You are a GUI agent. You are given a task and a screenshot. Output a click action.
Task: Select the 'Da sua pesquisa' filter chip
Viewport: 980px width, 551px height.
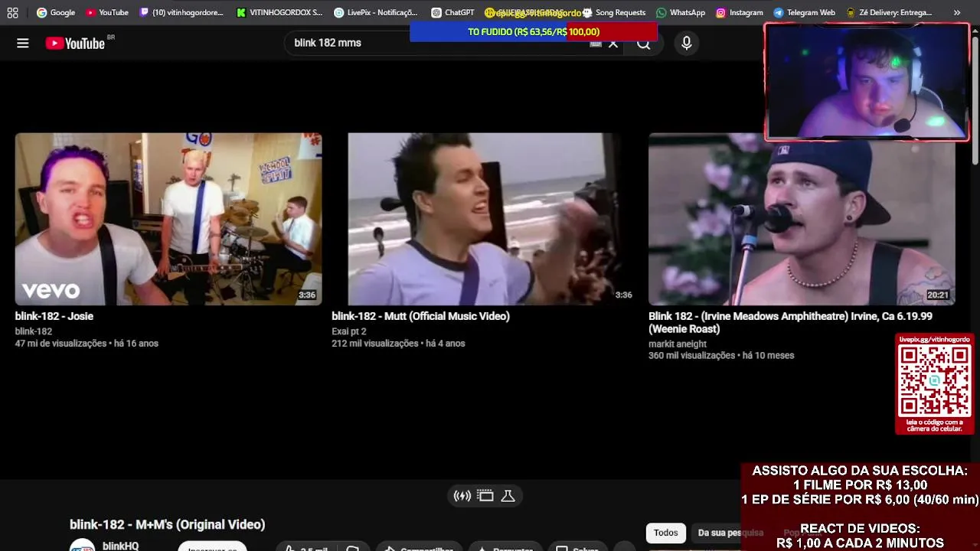pos(730,533)
